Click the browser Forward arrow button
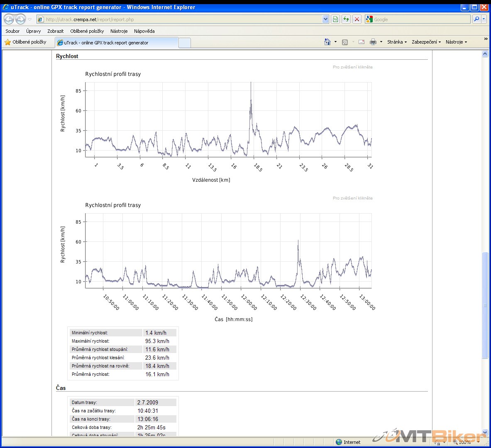 [20, 19]
